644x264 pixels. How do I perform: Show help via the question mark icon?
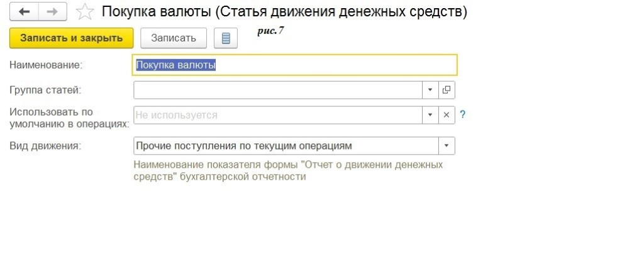click(463, 115)
